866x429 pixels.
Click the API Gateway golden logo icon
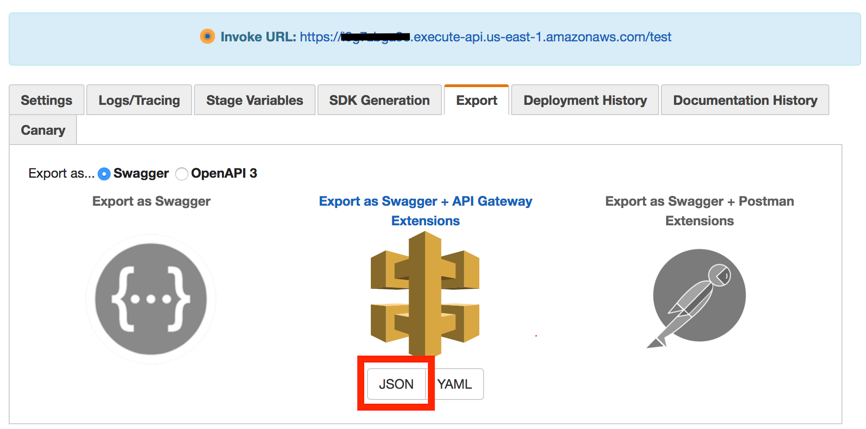(425, 293)
